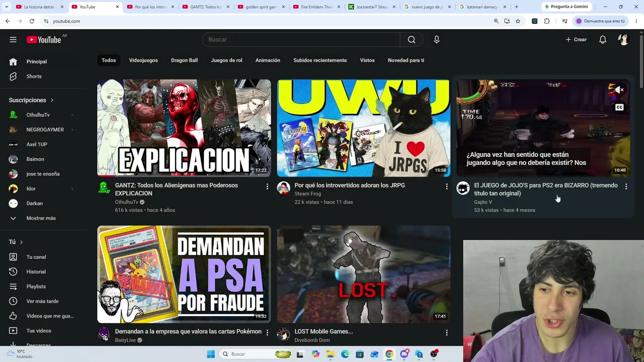
Task: Click the youtube.com address bar
Action: [x=267, y=21]
